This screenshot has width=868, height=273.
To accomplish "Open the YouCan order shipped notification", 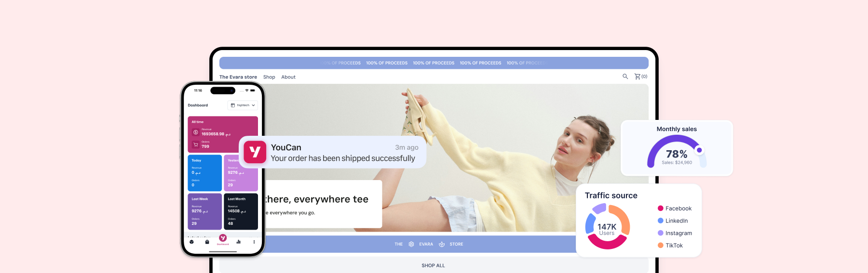I will [x=333, y=152].
